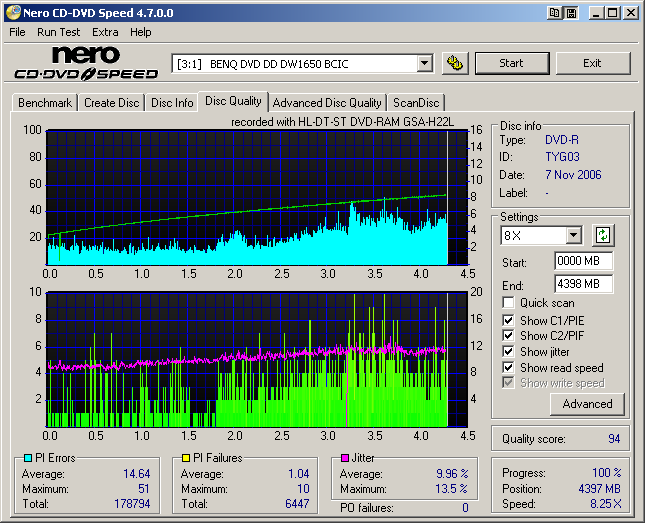Click the PI Errors Total value 178794
The image size is (645, 523).
pos(132,504)
